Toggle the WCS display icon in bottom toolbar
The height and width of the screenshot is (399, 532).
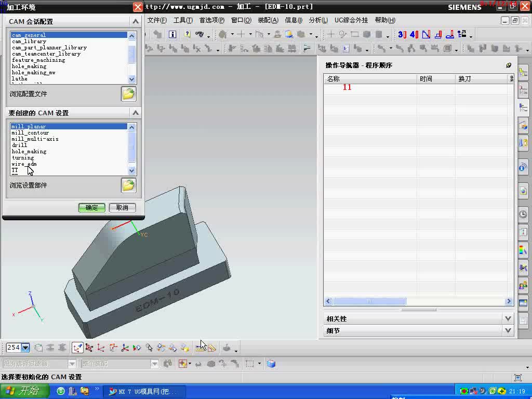coord(77,348)
